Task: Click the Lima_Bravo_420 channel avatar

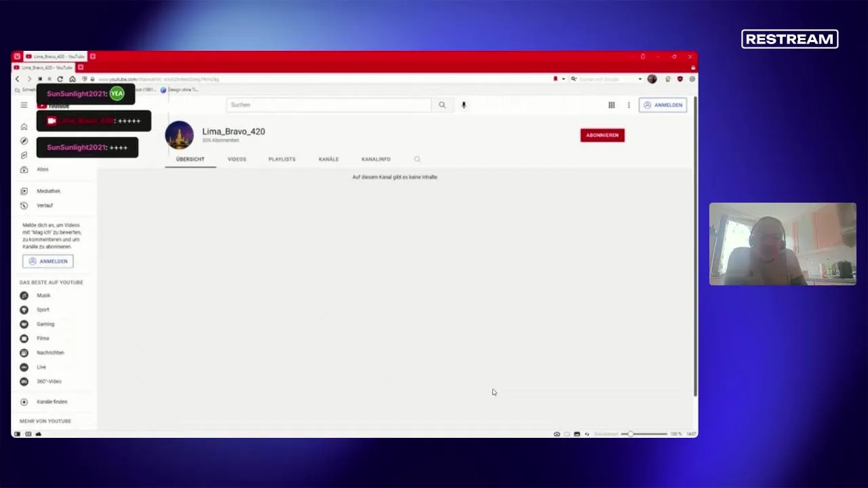Action: (x=180, y=135)
